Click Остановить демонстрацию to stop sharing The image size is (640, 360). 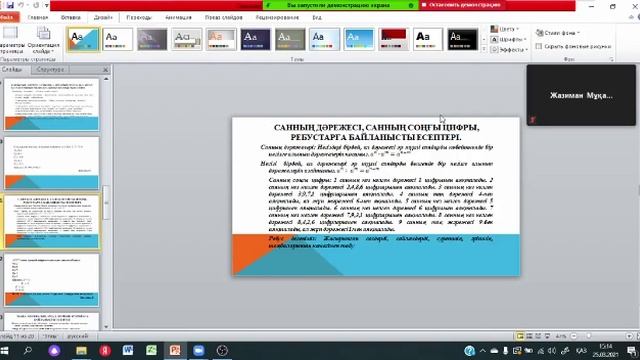461,5
